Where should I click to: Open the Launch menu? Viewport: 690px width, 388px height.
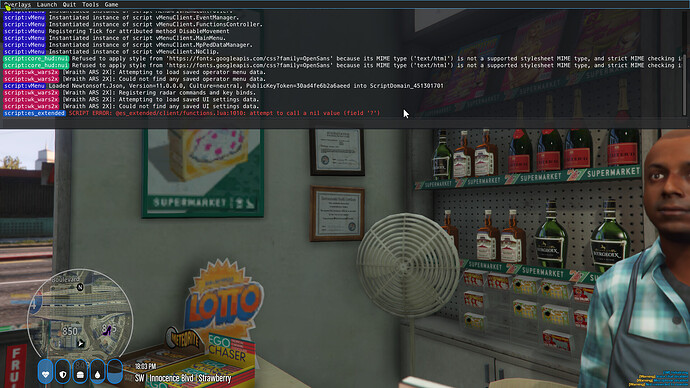[x=47, y=4]
